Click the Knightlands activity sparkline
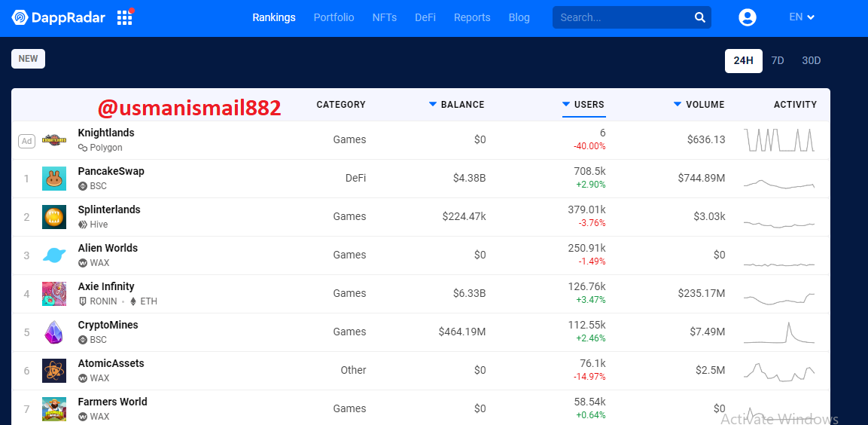Screen dimensions: 868x425 [779, 140]
